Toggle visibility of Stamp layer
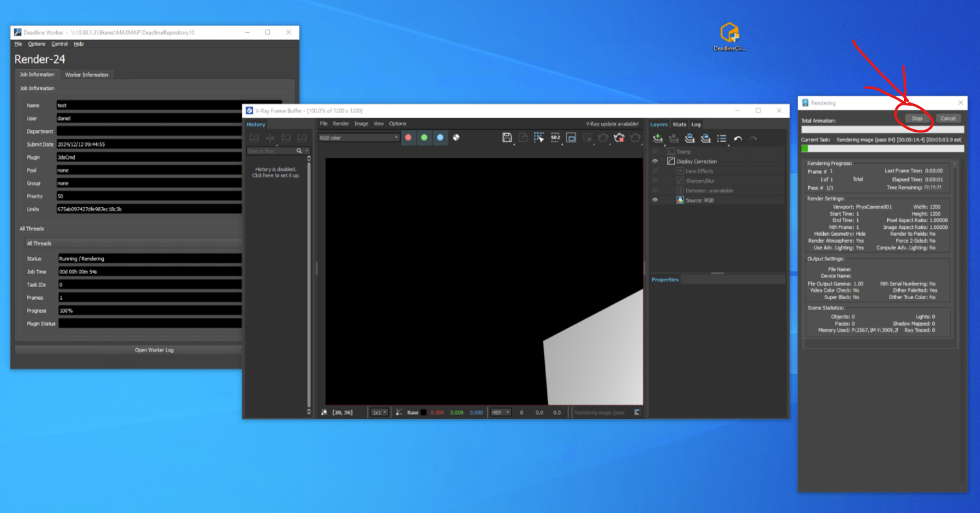The image size is (980, 513). click(655, 152)
